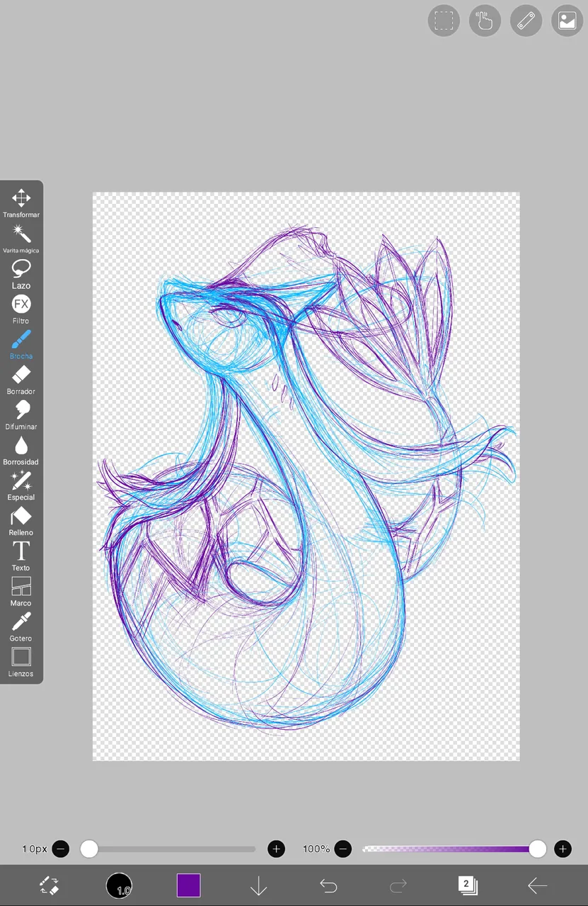The image size is (588, 906).
Task: Select the Marco frame tool
Action: point(21,592)
